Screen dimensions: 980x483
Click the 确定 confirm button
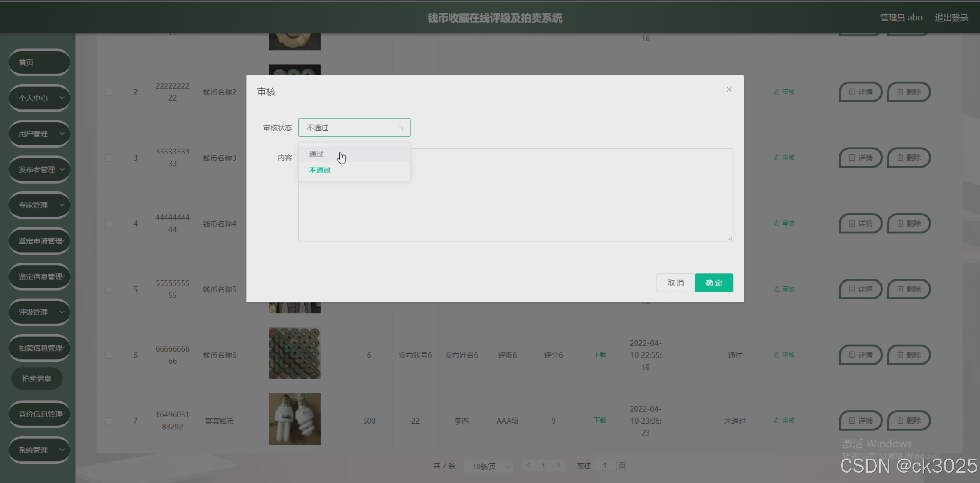tap(714, 283)
